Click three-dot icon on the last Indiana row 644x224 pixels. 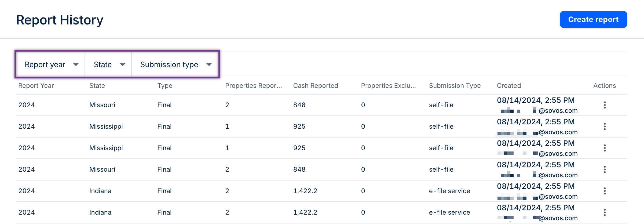point(605,212)
